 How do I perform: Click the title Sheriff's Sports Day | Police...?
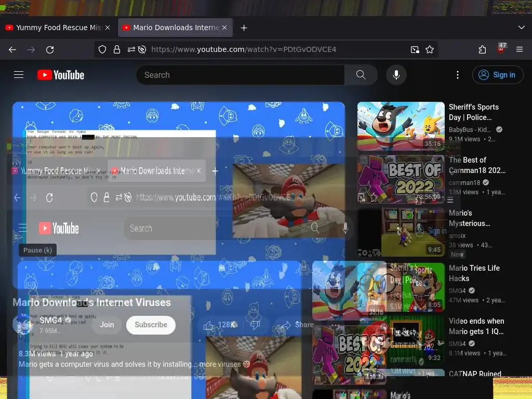point(474,112)
